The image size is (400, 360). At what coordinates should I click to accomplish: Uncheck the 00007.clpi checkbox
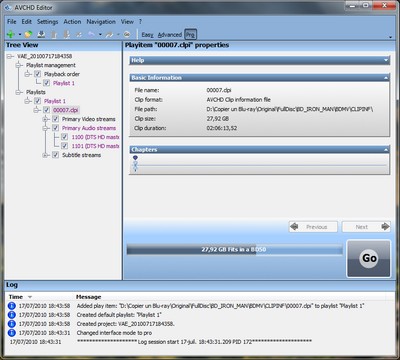(46, 110)
